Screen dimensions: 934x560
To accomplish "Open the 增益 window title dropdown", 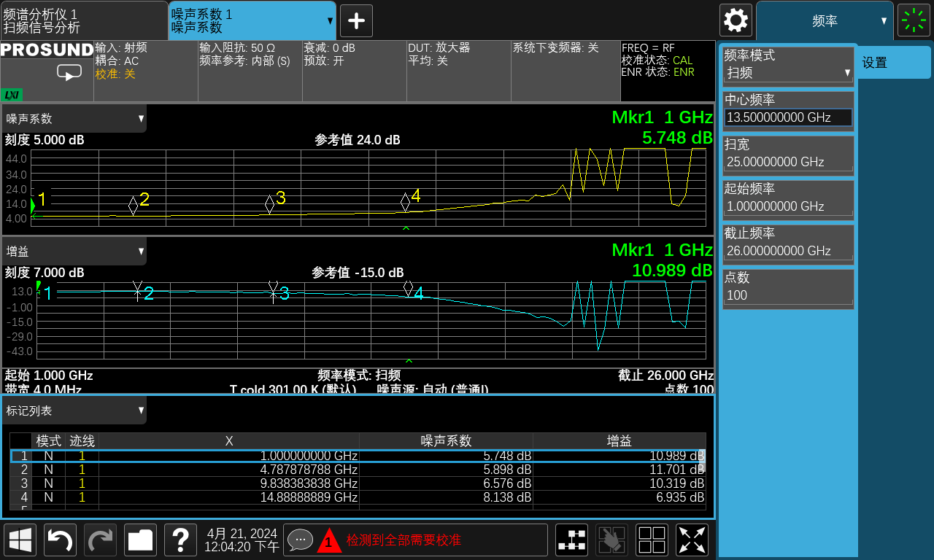I will coord(74,252).
